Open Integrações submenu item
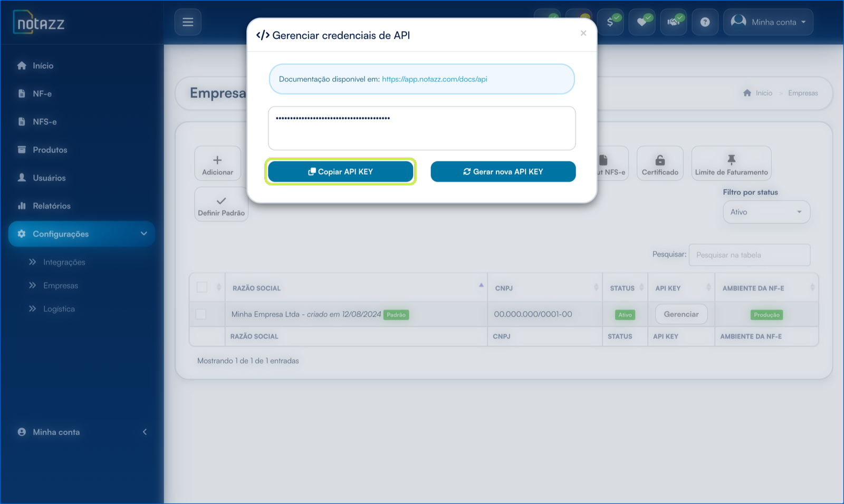Screen dimensions: 844x504 [x=64, y=262]
